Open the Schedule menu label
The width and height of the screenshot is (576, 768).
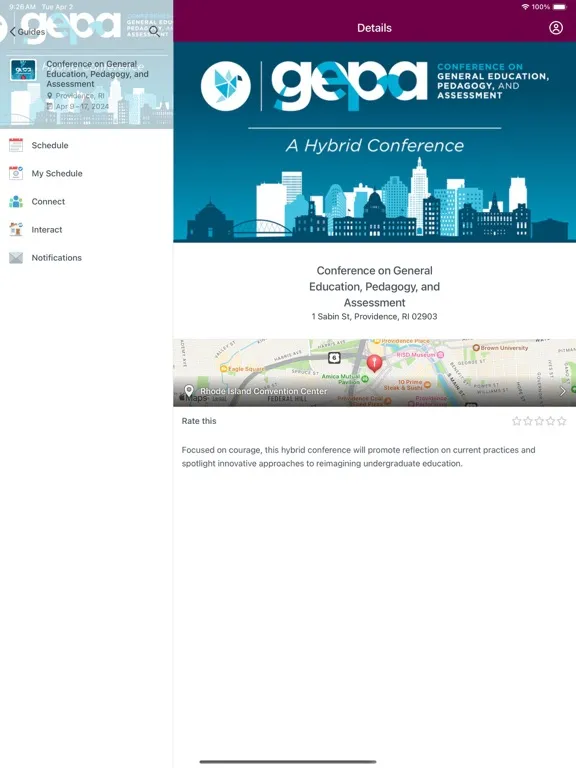point(50,145)
